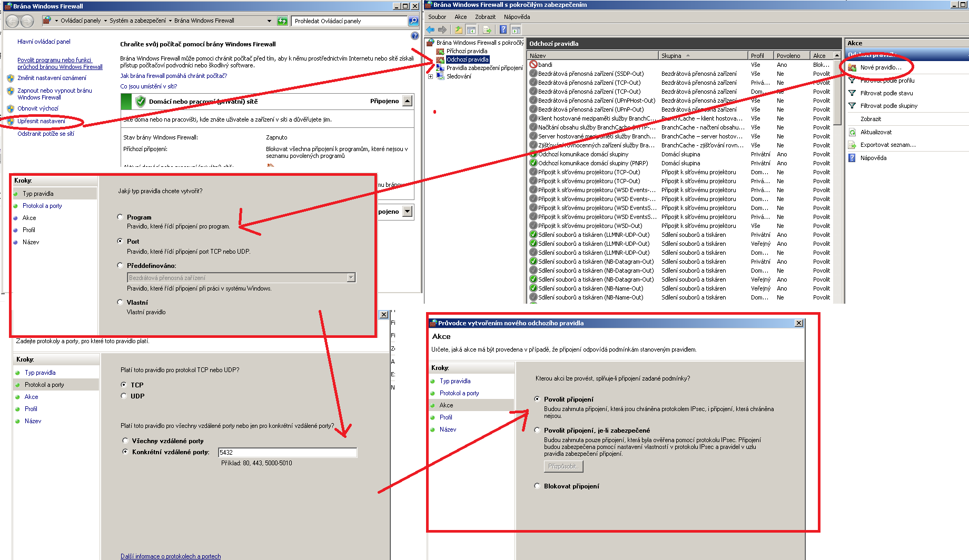
Task: Sort rules by the Profil column header
Action: [x=761, y=55]
